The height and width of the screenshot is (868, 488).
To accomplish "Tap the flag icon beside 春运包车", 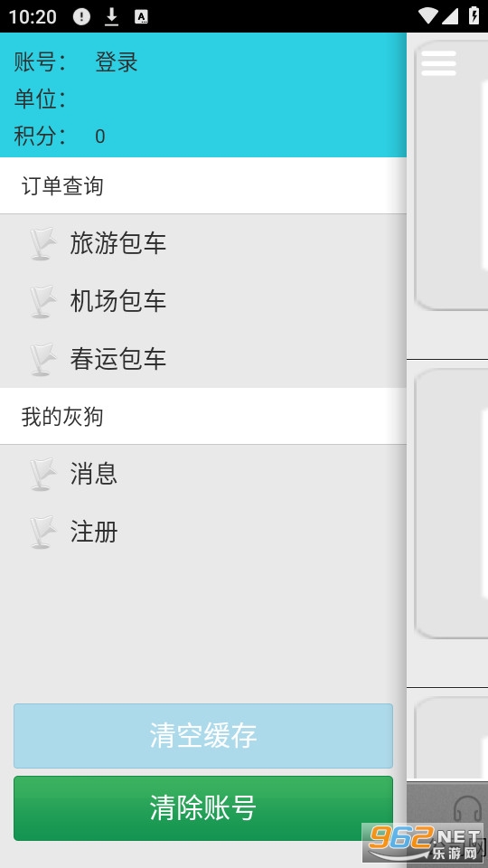I will [x=42, y=359].
